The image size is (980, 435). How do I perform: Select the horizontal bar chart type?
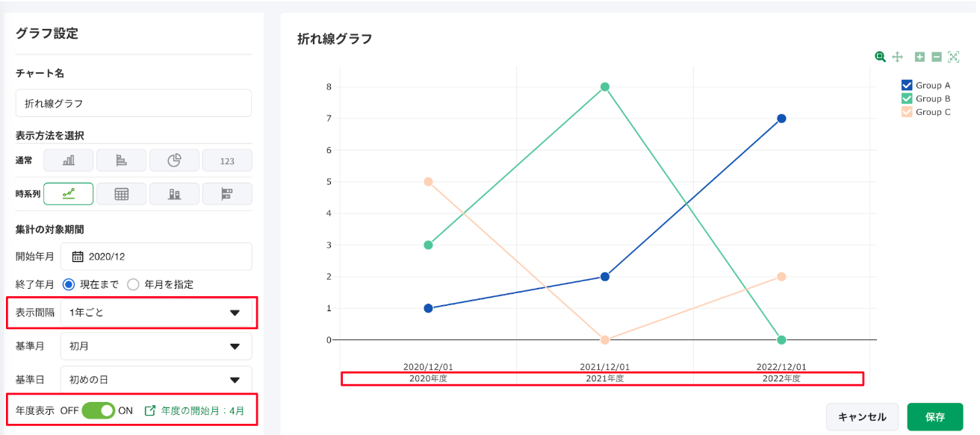click(121, 160)
